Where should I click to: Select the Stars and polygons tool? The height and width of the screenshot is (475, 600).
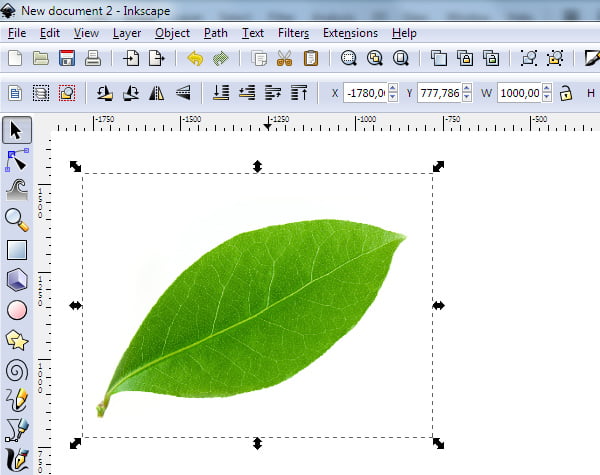pyautogui.click(x=17, y=340)
